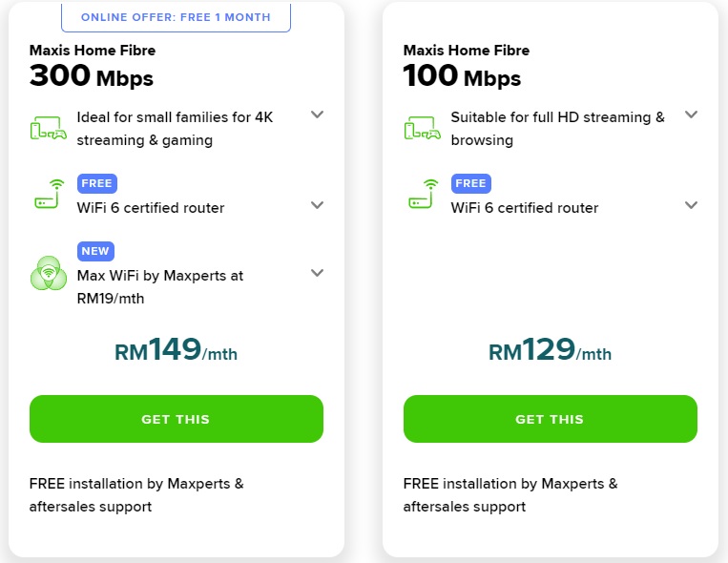728x563 pixels.
Task: Expand the 4K streaming & gaming details chevron
Action: [317, 115]
